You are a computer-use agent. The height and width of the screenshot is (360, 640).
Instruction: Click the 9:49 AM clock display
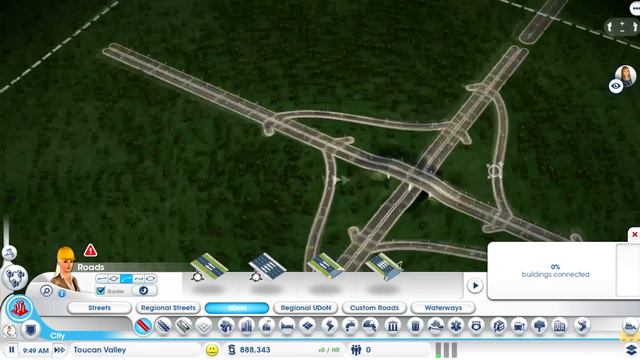click(36, 350)
